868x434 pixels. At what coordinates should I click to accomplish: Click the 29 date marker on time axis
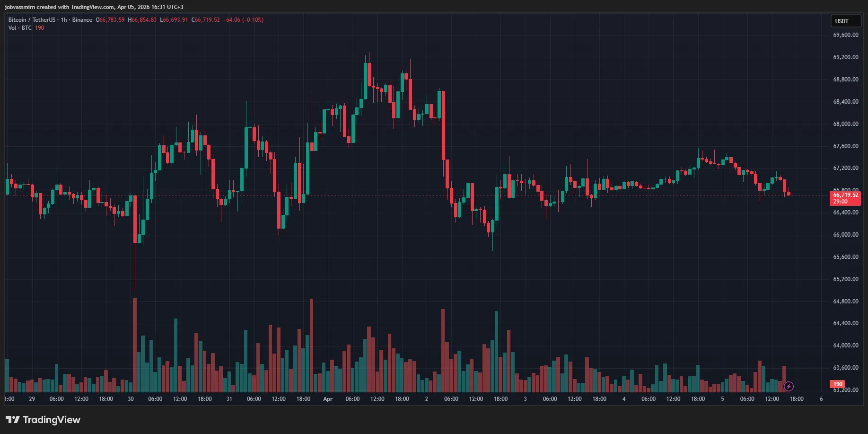coord(32,399)
